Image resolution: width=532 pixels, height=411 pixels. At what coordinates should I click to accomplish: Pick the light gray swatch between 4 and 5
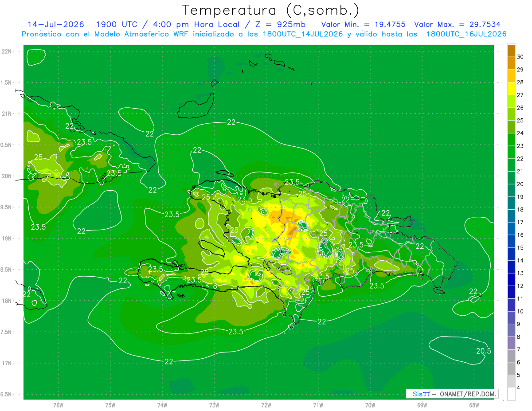tap(511, 381)
